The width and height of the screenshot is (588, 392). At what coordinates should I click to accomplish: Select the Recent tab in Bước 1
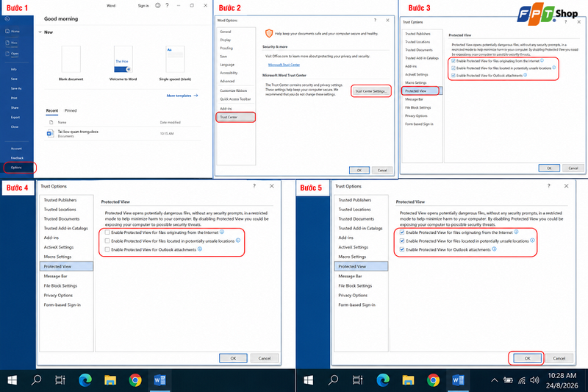(51, 110)
